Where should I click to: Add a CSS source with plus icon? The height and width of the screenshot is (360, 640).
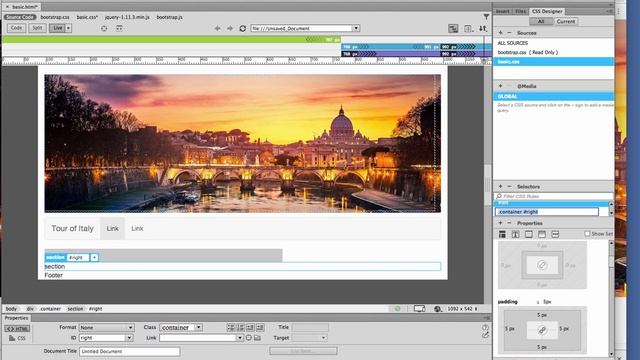tap(500, 33)
